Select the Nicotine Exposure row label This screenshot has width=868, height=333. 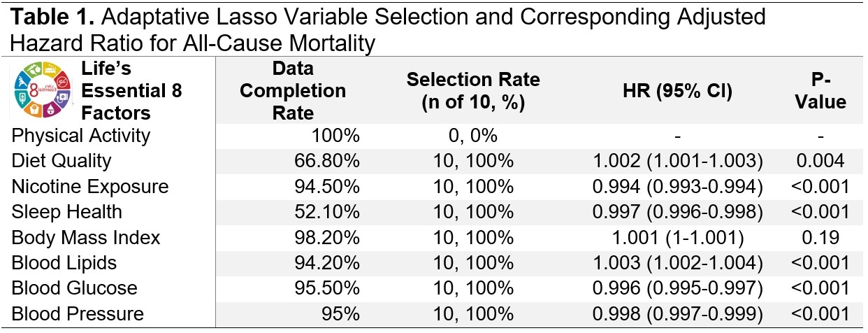[x=89, y=186]
